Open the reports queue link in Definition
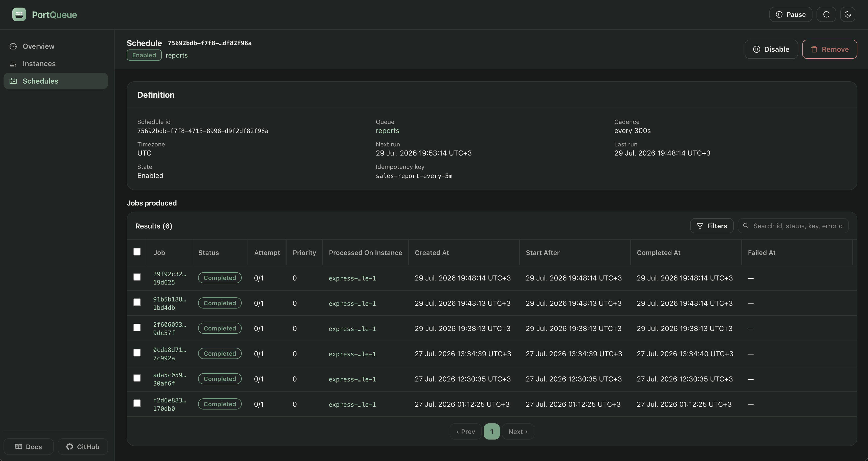 [387, 131]
